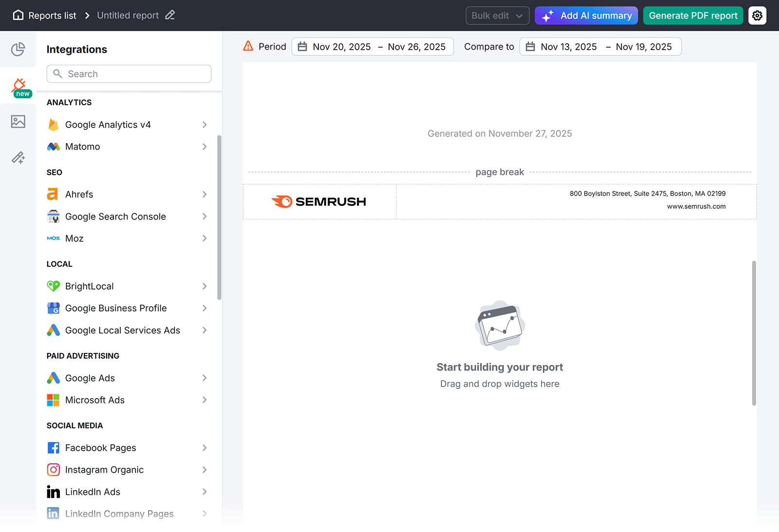Select the magic wand tool in sidebar

point(18,157)
